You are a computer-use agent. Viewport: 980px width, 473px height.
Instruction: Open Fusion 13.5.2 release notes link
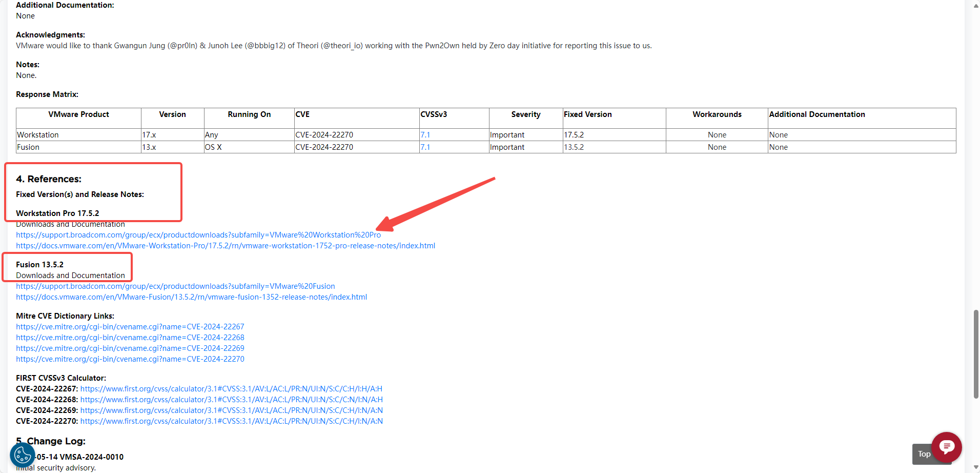pos(192,297)
